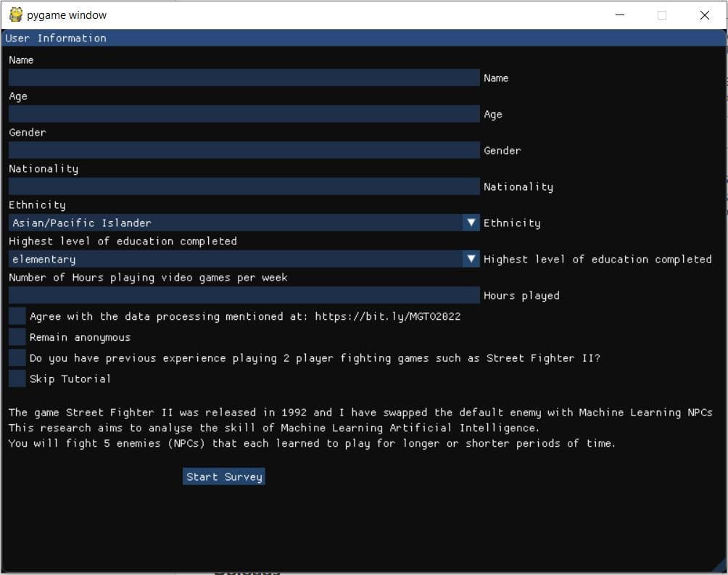
Task: Open the Ethnicity dropdown arrow
Action: click(x=471, y=223)
